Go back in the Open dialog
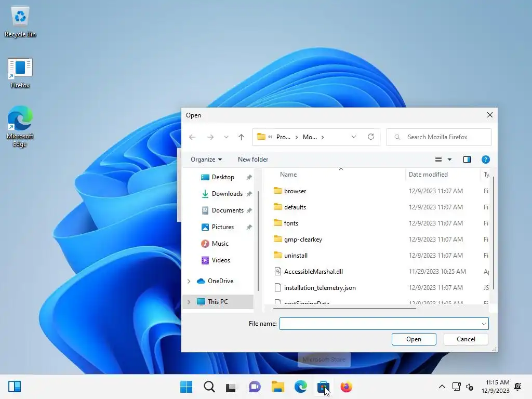The width and height of the screenshot is (532, 399). (192, 137)
